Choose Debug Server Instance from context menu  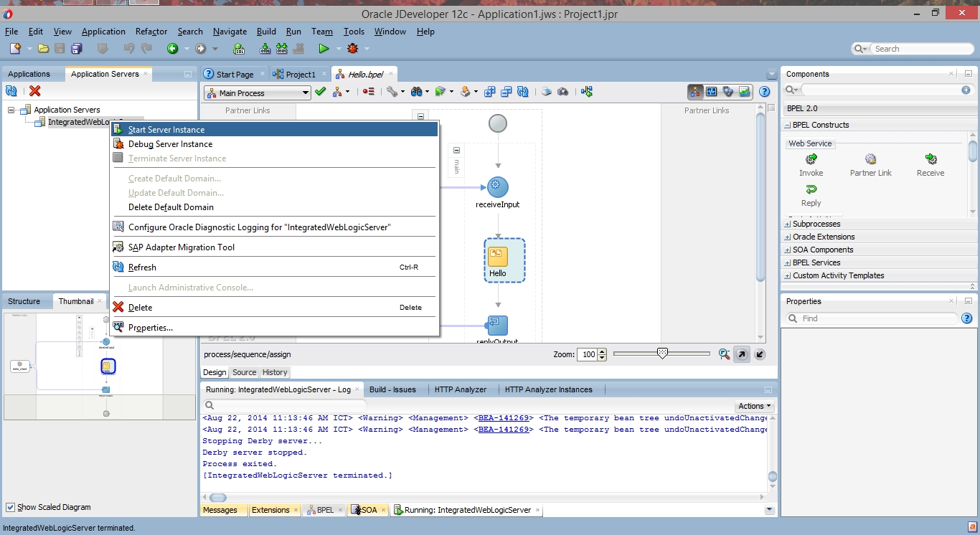pyautogui.click(x=274, y=144)
